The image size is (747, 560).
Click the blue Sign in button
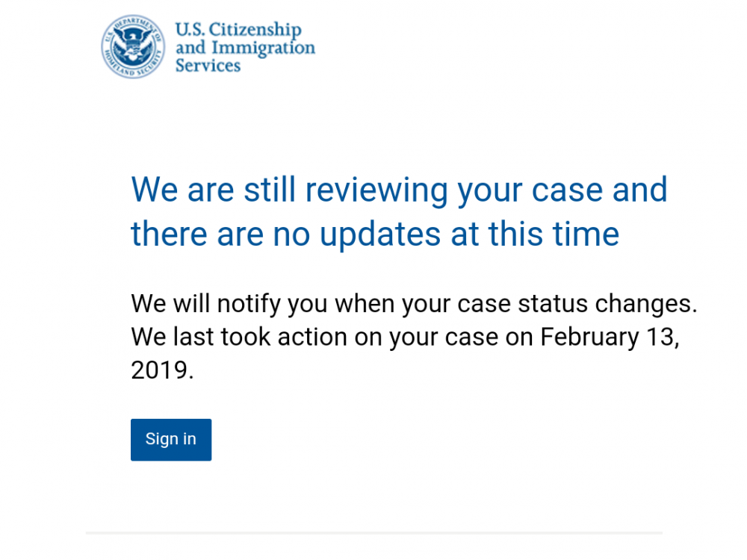[x=171, y=440]
